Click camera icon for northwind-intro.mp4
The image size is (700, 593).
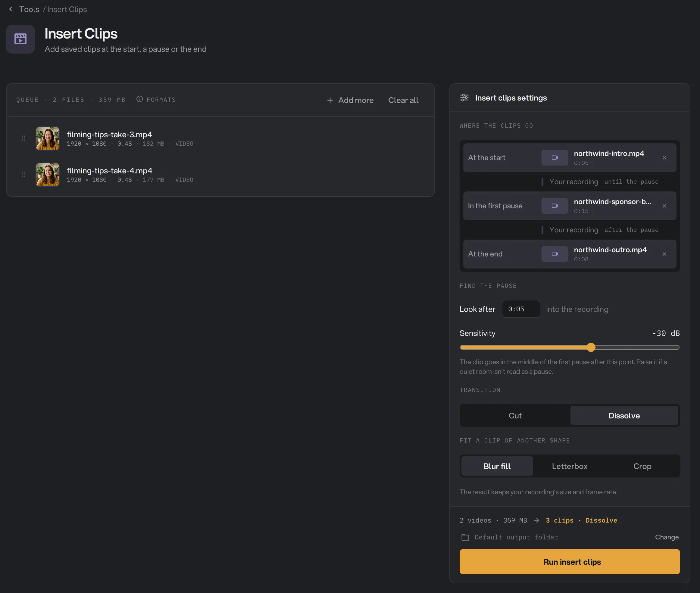555,158
